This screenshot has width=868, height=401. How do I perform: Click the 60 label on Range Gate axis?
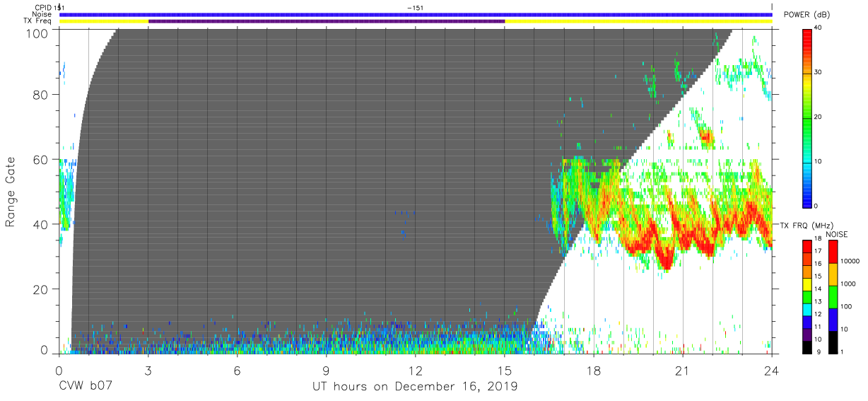pyautogui.click(x=41, y=160)
